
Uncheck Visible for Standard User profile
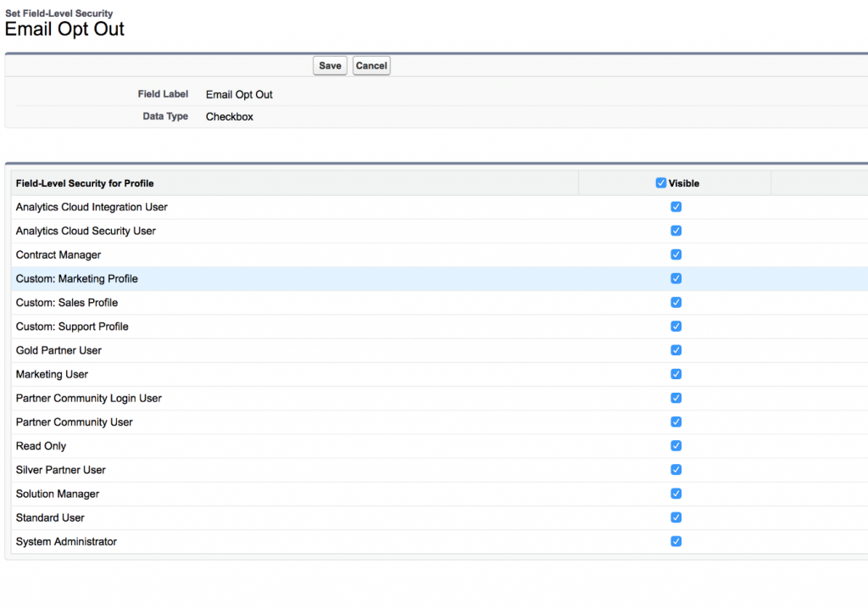pos(676,517)
